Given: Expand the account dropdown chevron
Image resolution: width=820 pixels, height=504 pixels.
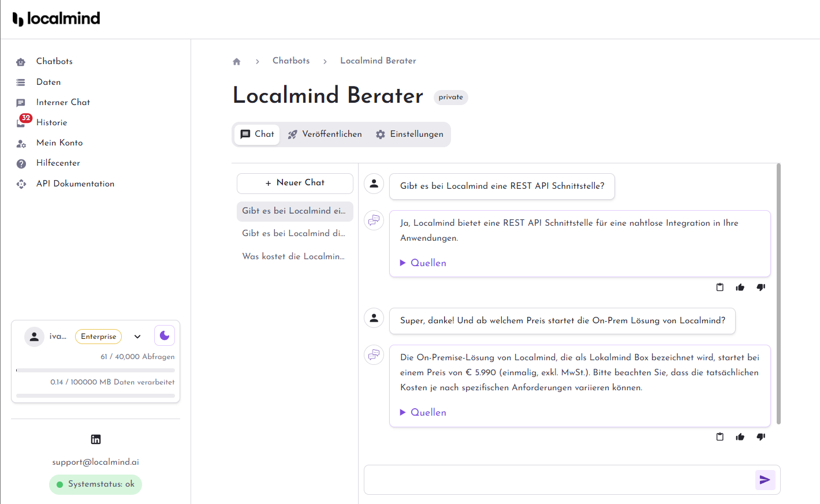Looking at the screenshot, I should [x=137, y=337].
